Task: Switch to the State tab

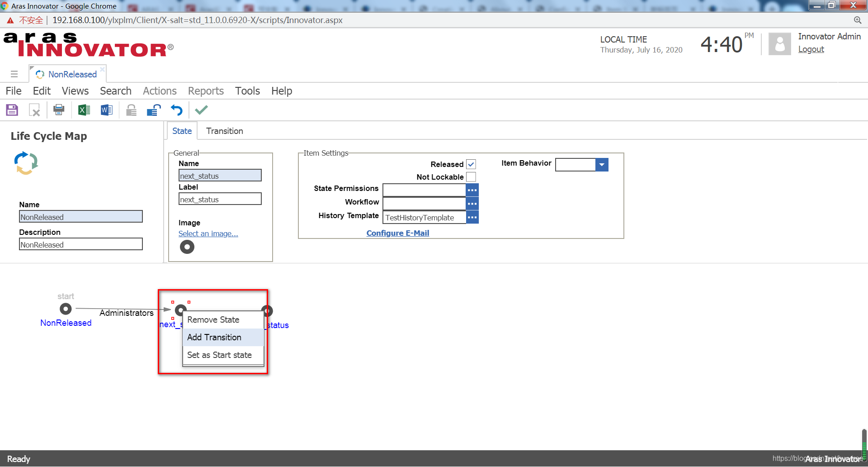Action: 182,131
